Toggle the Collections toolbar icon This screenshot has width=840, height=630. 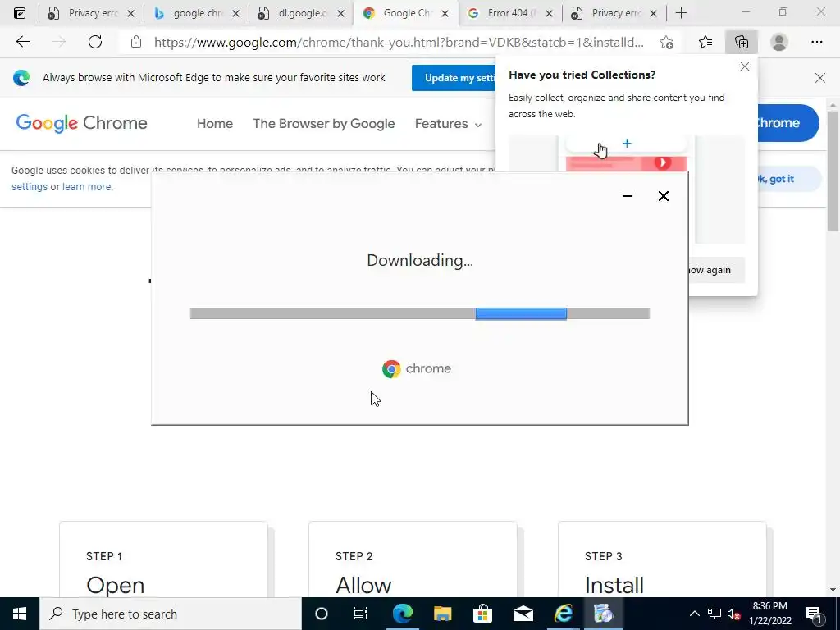tap(742, 42)
